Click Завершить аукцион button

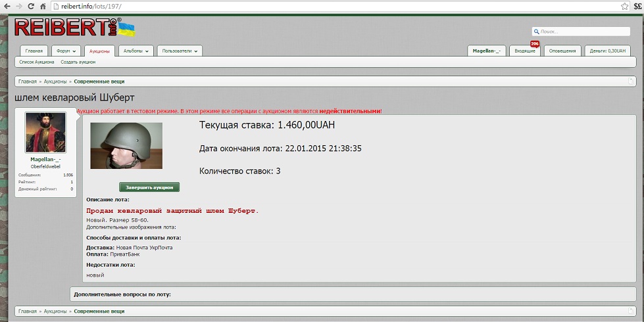tap(149, 187)
